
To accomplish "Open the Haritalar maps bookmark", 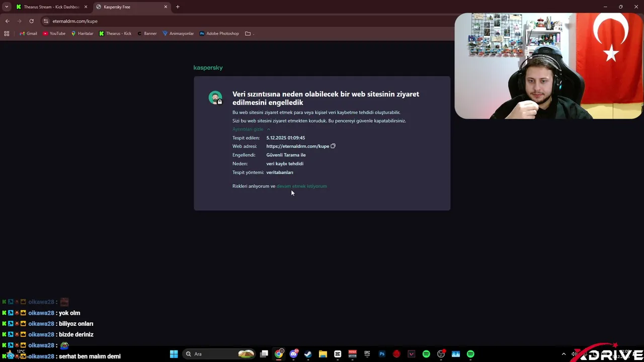I will (x=82, y=34).
